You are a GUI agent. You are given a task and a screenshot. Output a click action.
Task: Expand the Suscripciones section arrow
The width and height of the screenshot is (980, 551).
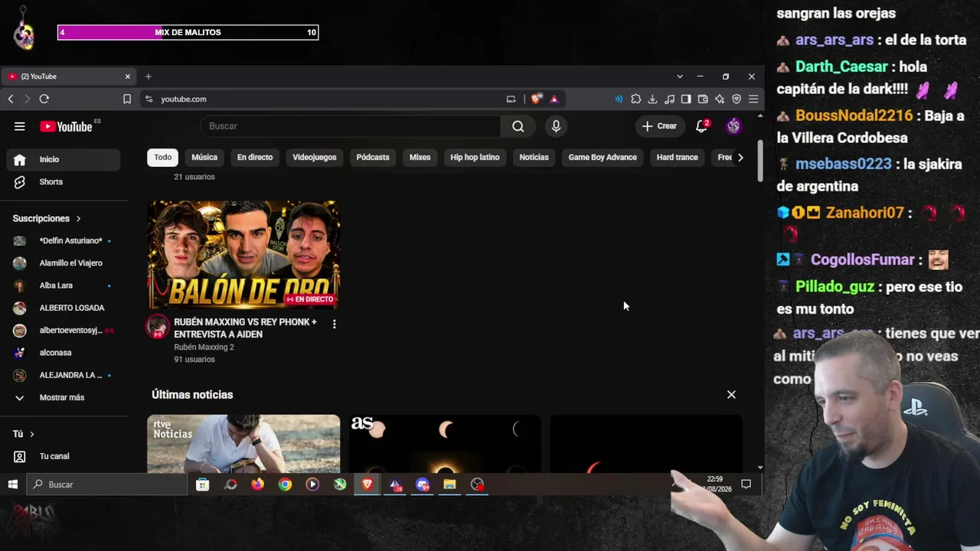[x=78, y=219]
